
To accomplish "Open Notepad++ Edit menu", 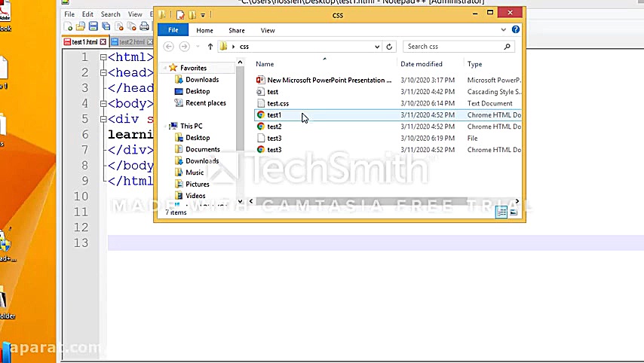I will pos(87,14).
